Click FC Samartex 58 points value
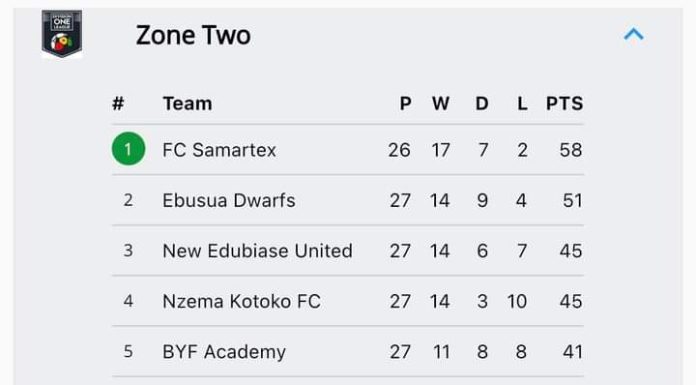This screenshot has height=385, width=696. (570, 150)
